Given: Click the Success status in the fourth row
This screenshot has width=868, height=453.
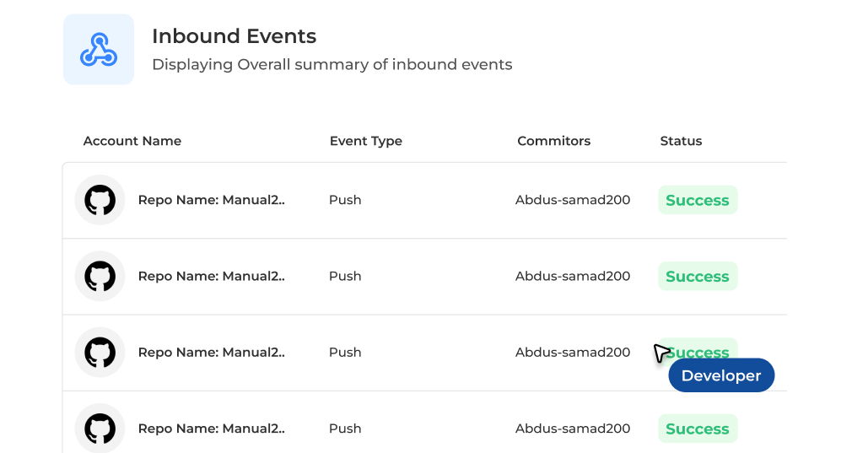Looking at the screenshot, I should click(x=698, y=429).
